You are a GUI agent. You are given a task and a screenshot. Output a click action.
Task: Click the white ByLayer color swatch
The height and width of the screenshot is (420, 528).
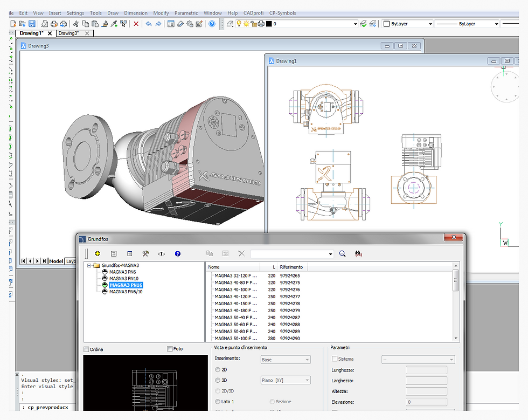(x=387, y=24)
